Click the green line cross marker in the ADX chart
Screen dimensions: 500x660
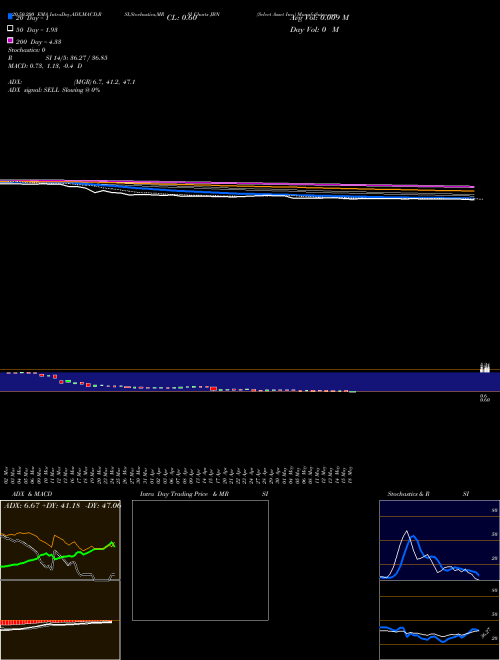pyautogui.click(x=112, y=544)
